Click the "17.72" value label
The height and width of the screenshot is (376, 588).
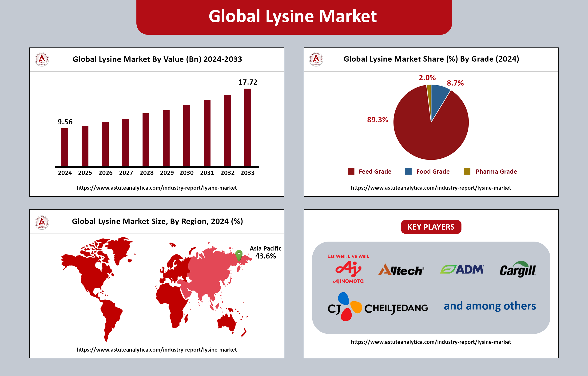click(248, 82)
